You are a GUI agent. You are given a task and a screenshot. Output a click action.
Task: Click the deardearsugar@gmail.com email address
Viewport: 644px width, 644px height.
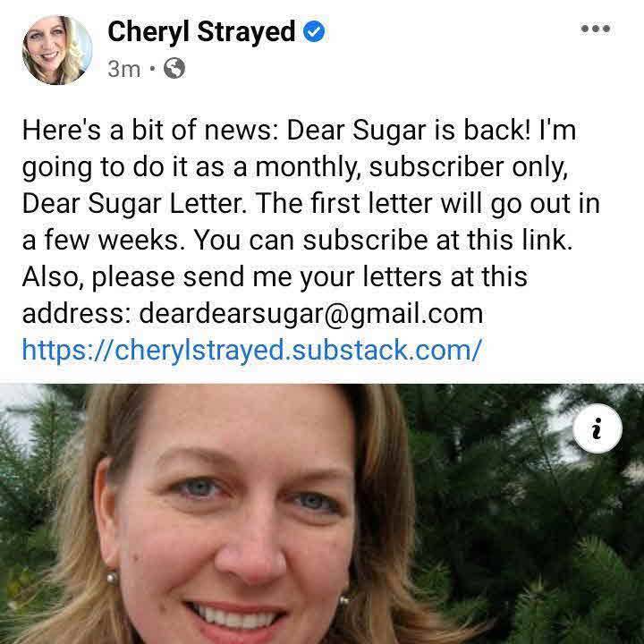click(311, 313)
